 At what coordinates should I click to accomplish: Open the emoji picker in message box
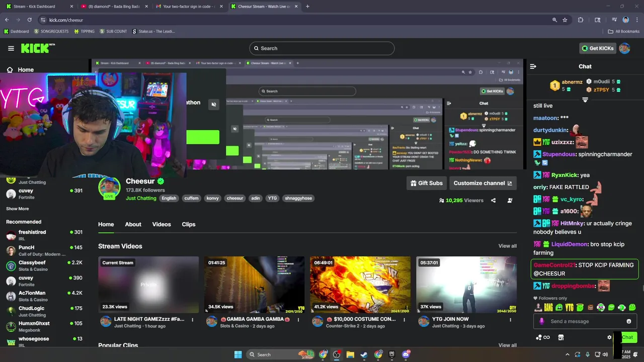coord(628,321)
